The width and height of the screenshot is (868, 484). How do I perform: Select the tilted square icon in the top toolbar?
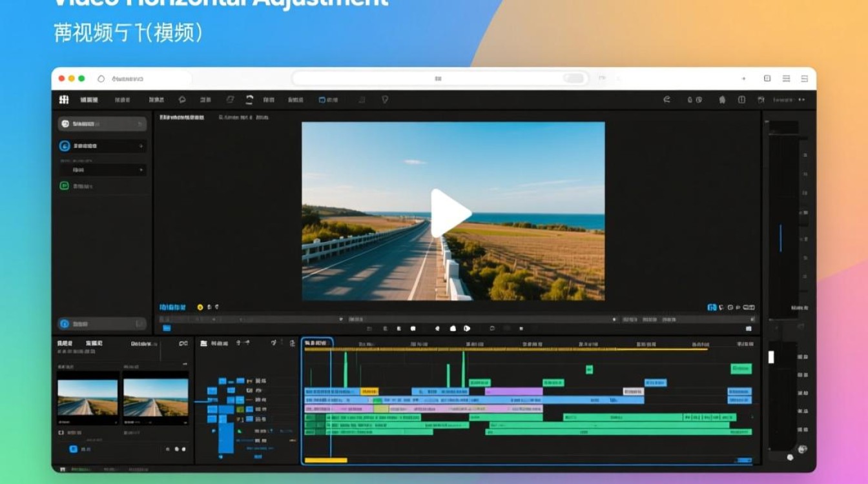[x=230, y=99]
